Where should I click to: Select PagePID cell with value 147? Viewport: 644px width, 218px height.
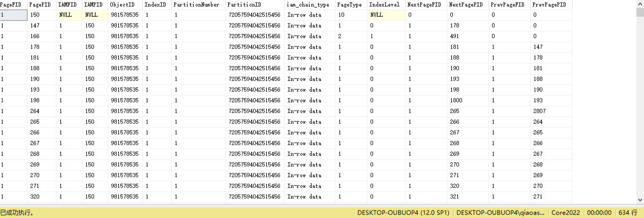[x=42, y=25]
